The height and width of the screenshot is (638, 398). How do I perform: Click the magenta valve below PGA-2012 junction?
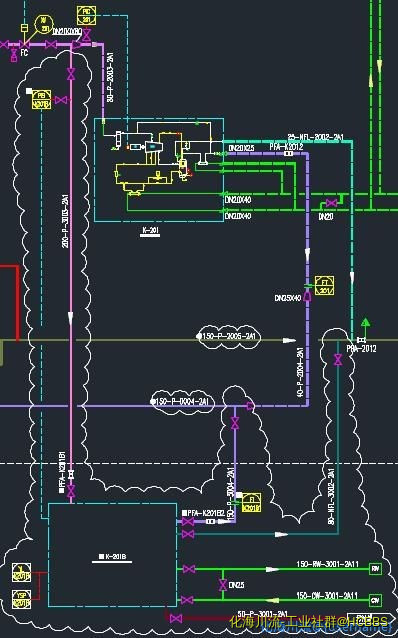pyautogui.click(x=338, y=360)
